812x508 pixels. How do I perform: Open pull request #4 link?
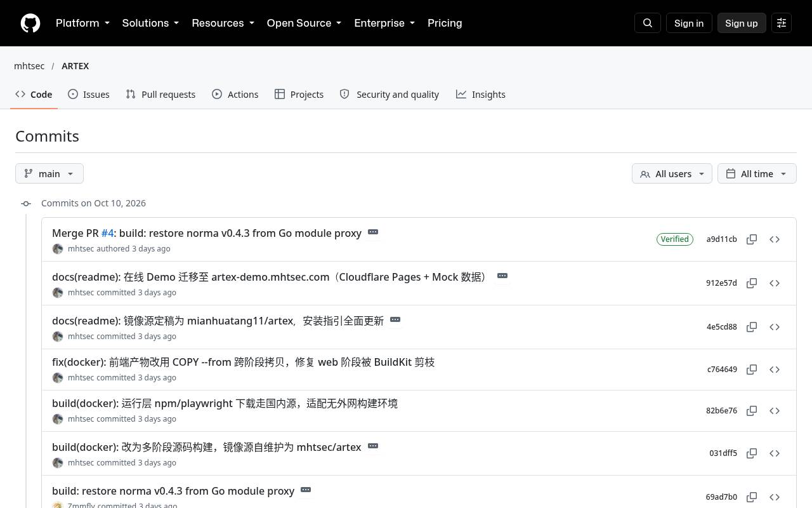[x=107, y=233]
